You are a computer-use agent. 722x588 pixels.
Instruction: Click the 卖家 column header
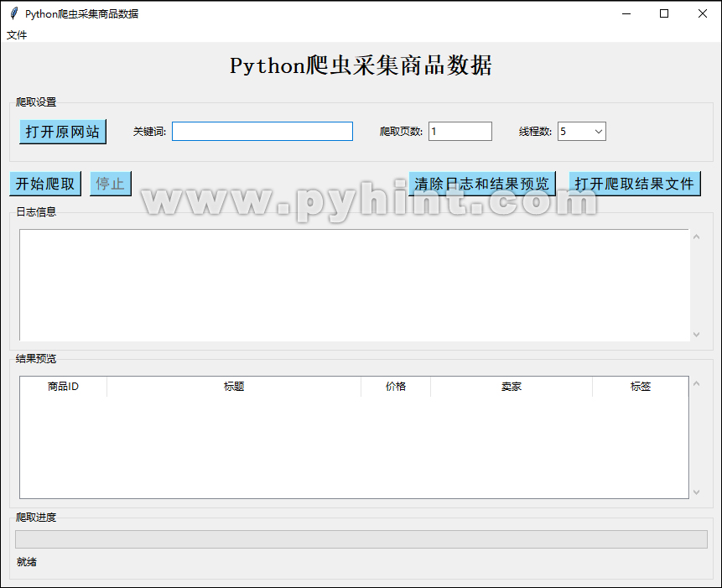[511, 387]
